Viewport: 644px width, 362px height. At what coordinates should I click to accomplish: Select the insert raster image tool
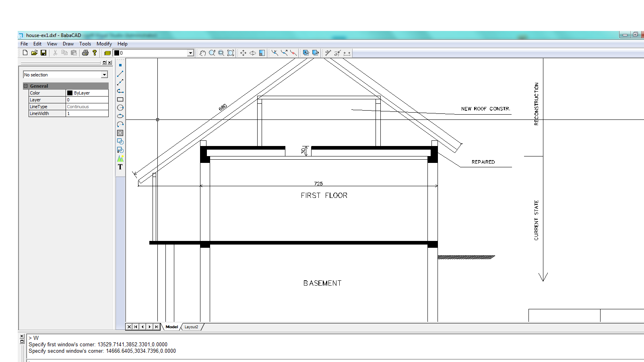(x=120, y=158)
